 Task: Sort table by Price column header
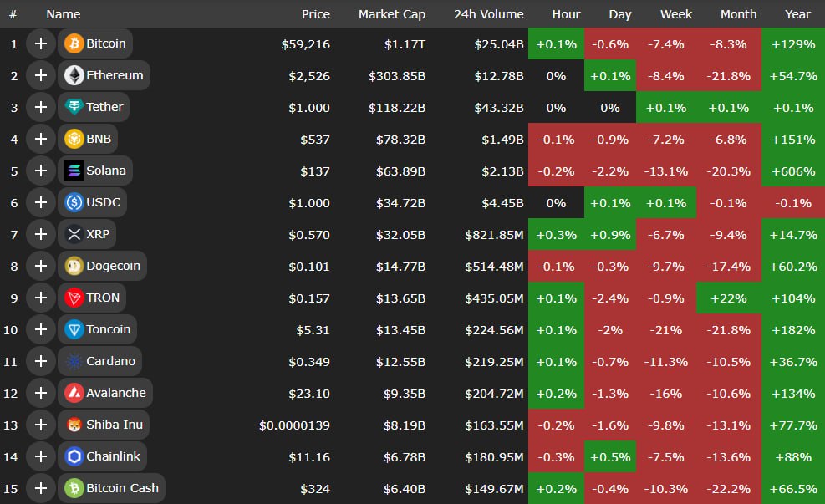pos(315,14)
